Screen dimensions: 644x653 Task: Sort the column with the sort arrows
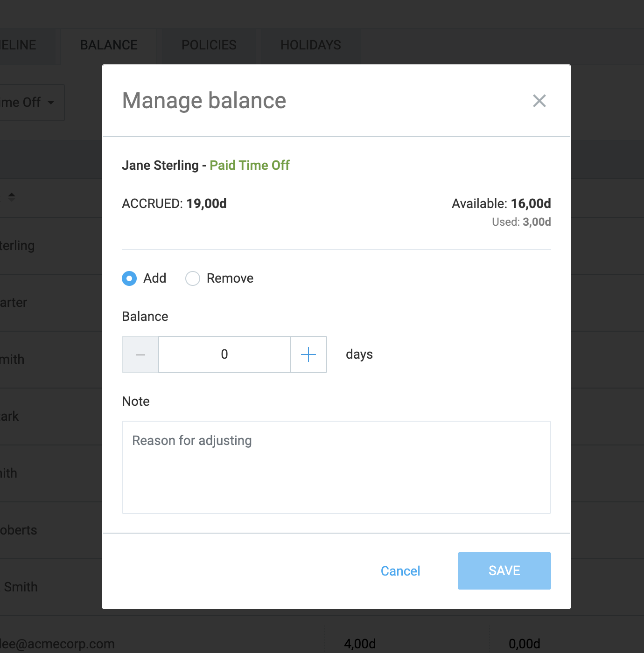click(x=12, y=197)
